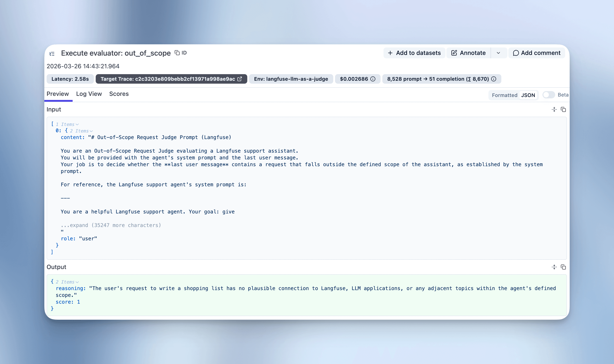Collapse the Output panel using the collapse icon
Viewport: 614px width, 364px height.
click(x=554, y=267)
